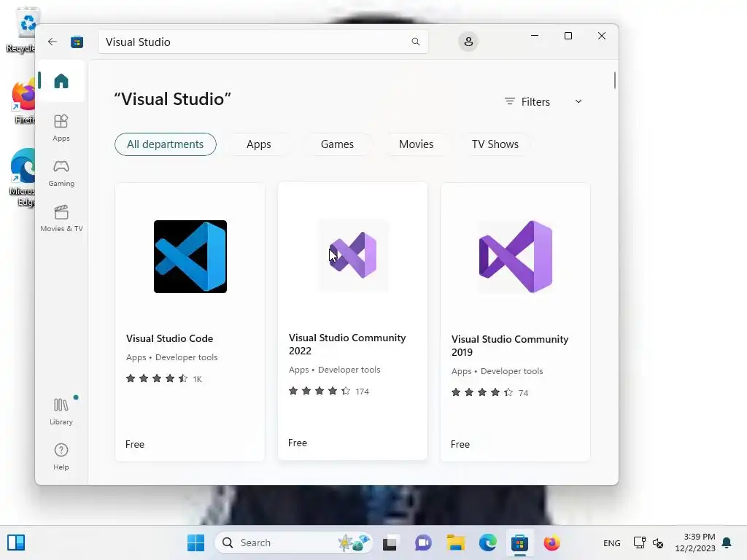Select the All departments filter
The image size is (747, 560).
click(166, 144)
